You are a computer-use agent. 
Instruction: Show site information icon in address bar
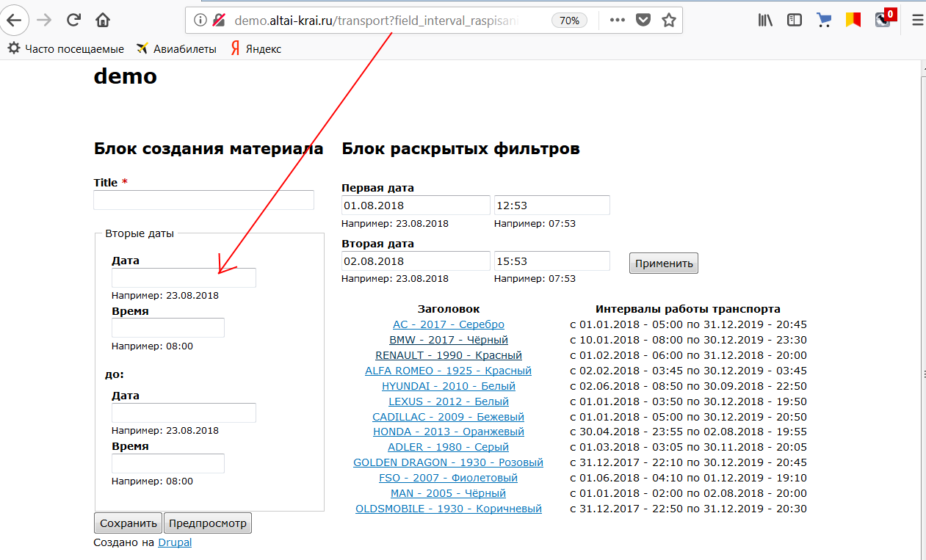coord(200,21)
